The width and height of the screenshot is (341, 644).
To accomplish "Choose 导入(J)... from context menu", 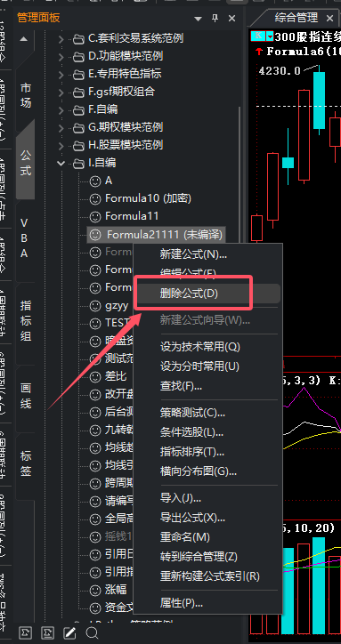I will (208, 498).
